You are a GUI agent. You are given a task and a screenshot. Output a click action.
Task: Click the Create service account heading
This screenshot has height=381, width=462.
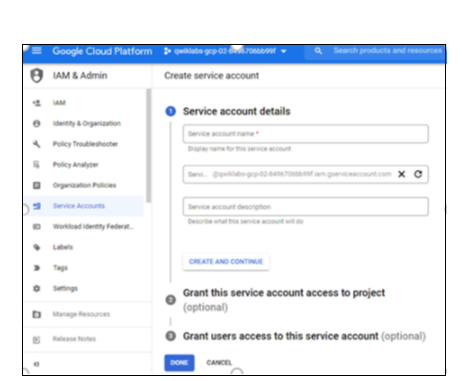click(212, 76)
